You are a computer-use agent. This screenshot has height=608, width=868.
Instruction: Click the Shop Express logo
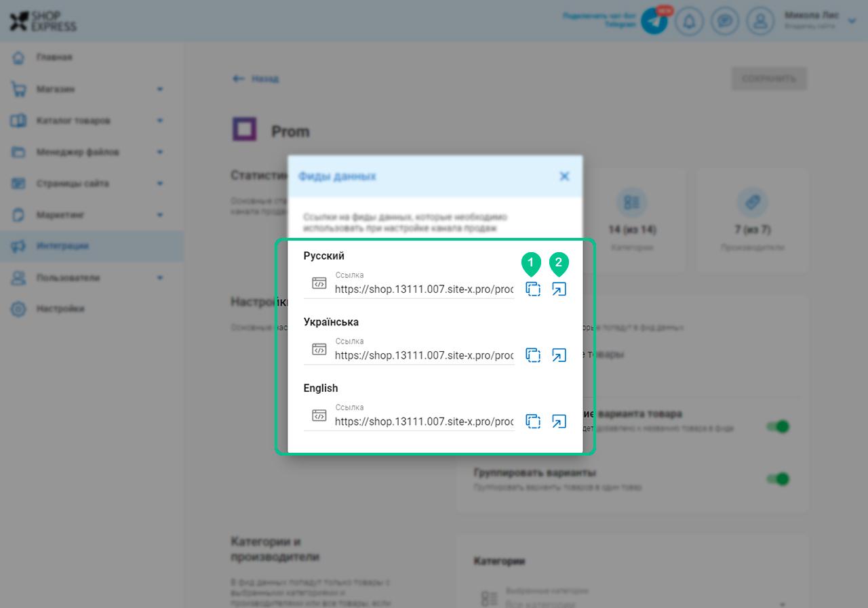43,21
